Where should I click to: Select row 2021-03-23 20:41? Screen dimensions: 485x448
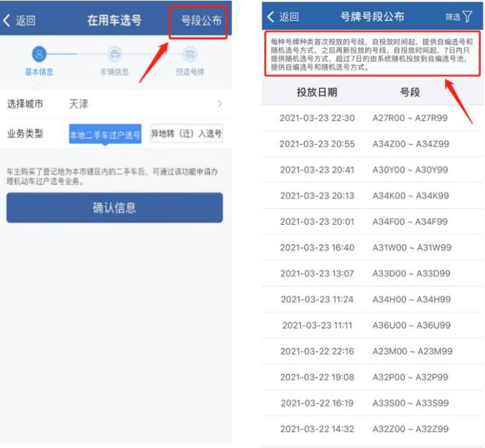tap(373, 170)
